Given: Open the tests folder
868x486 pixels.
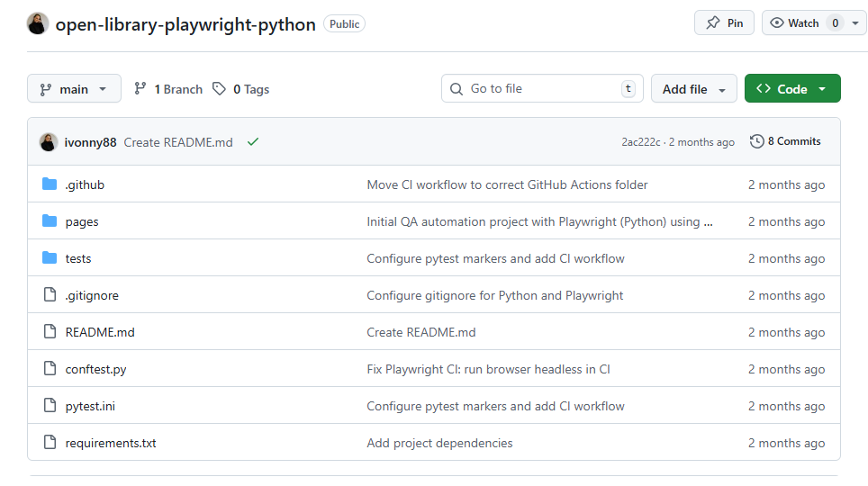Looking at the screenshot, I should [x=78, y=258].
